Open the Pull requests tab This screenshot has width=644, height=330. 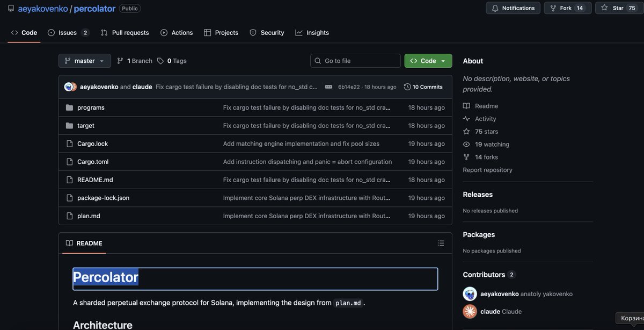click(x=125, y=33)
